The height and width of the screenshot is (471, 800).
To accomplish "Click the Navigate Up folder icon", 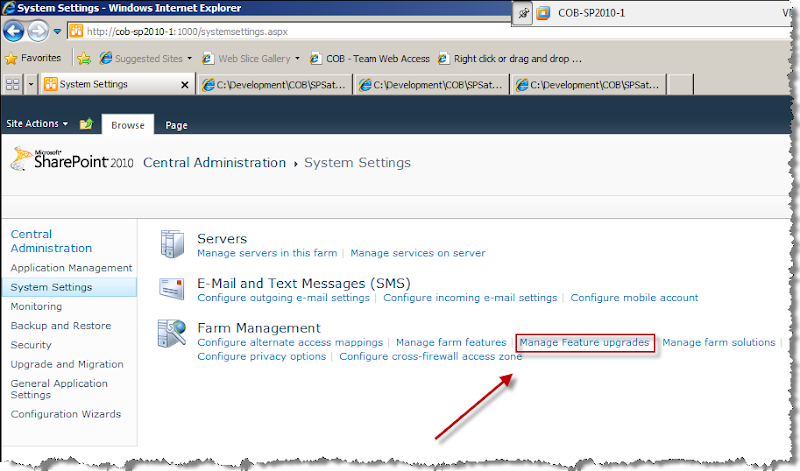I will (86, 123).
